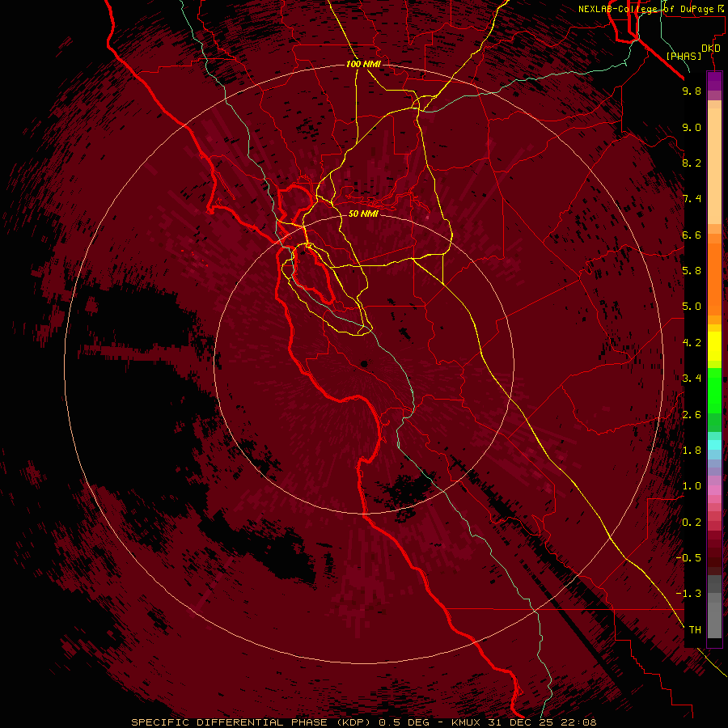Click the [PHAS] units label
The image size is (728, 728).
pos(684,57)
